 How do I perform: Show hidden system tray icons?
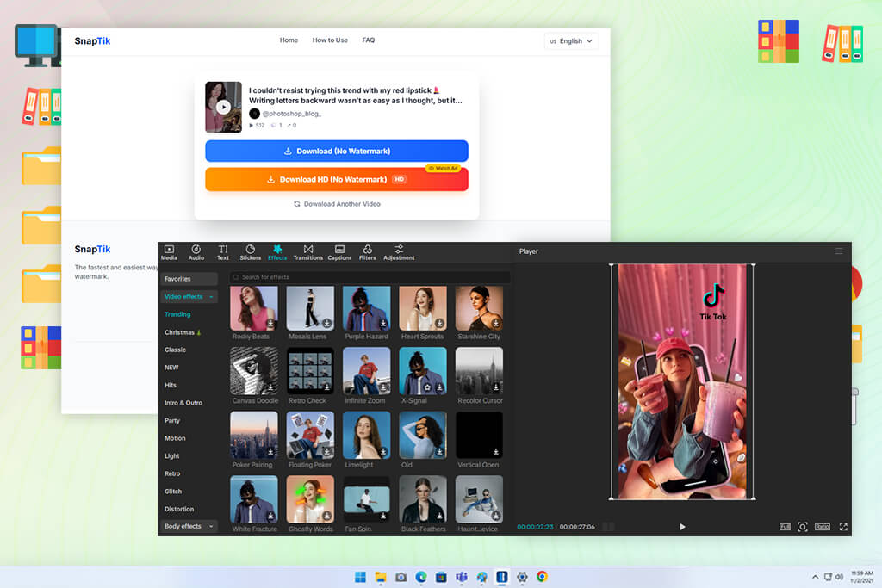(x=815, y=577)
